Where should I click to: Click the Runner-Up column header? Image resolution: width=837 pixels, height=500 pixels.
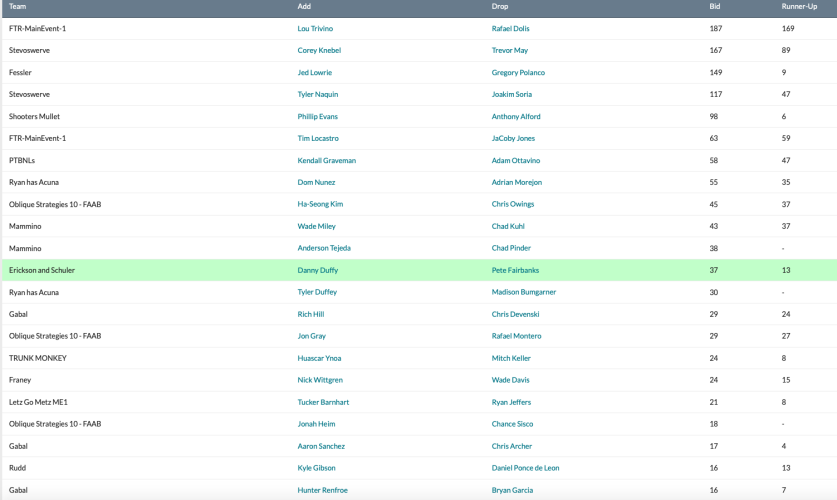pyautogui.click(x=799, y=6)
